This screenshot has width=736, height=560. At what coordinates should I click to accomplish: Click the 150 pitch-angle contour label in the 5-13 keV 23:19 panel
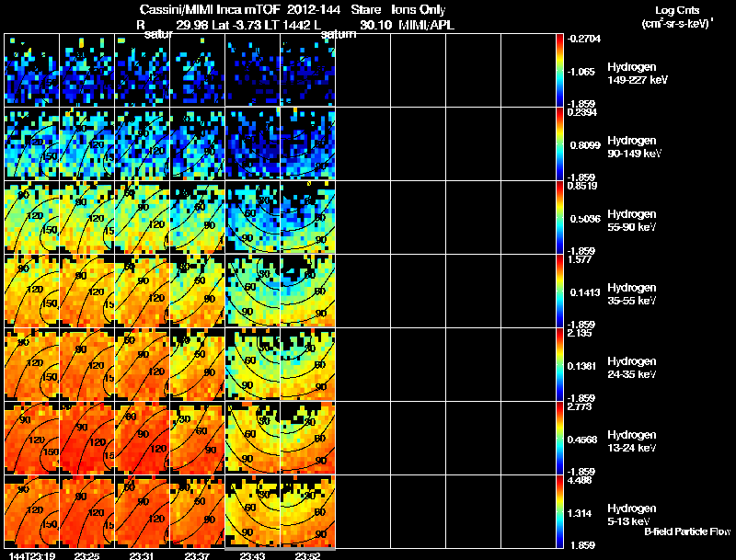click(x=51, y=524)
